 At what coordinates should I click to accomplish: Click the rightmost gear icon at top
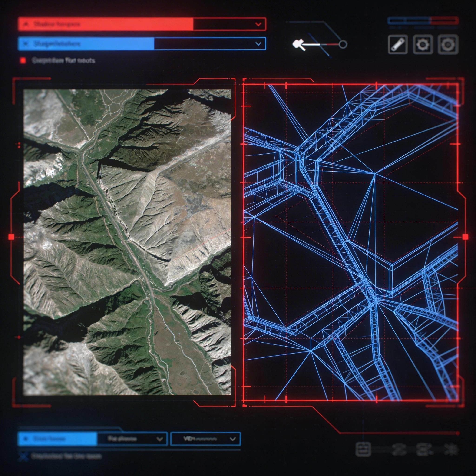click(x=448, y=45)
